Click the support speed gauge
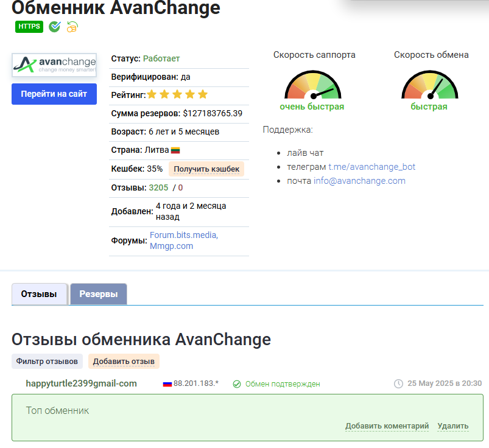Viewport: 489px width, 448px height. tap(313, 85)
